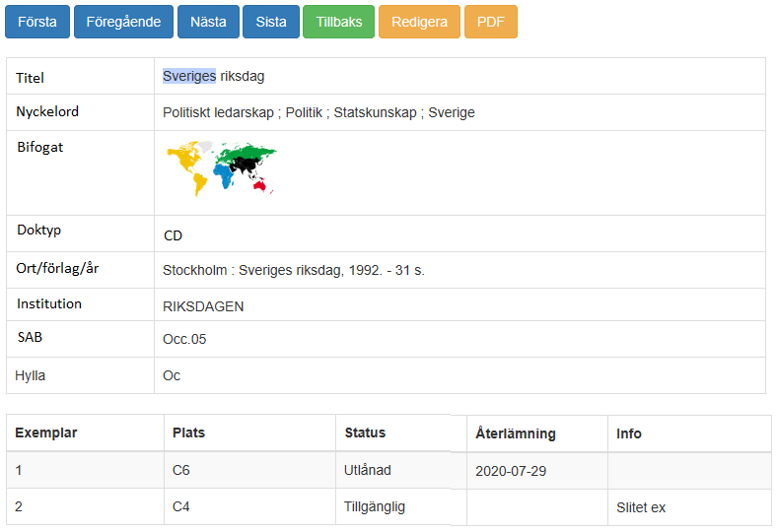The image size is (777, 532).
Task: Click the Bifogat field label
Action: pos(40,148)
